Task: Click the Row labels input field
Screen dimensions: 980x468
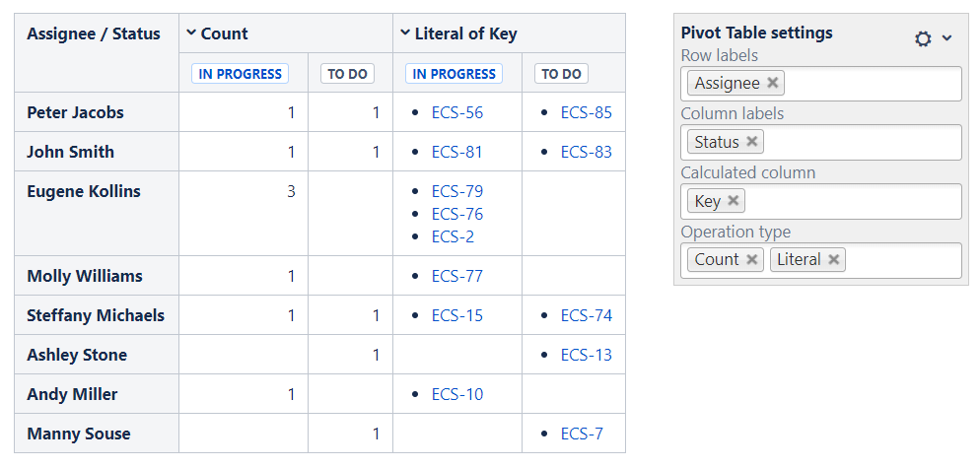Action: pos(873,84)
